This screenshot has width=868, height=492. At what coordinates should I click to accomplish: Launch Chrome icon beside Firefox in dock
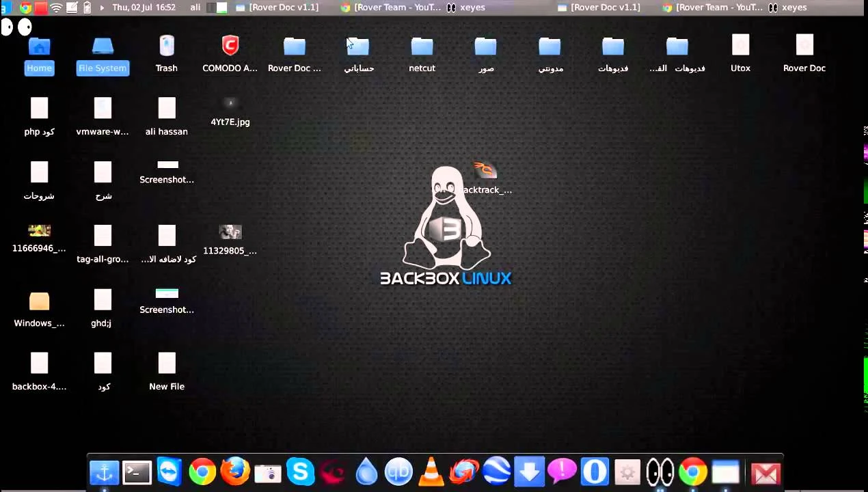coord(202,471)
